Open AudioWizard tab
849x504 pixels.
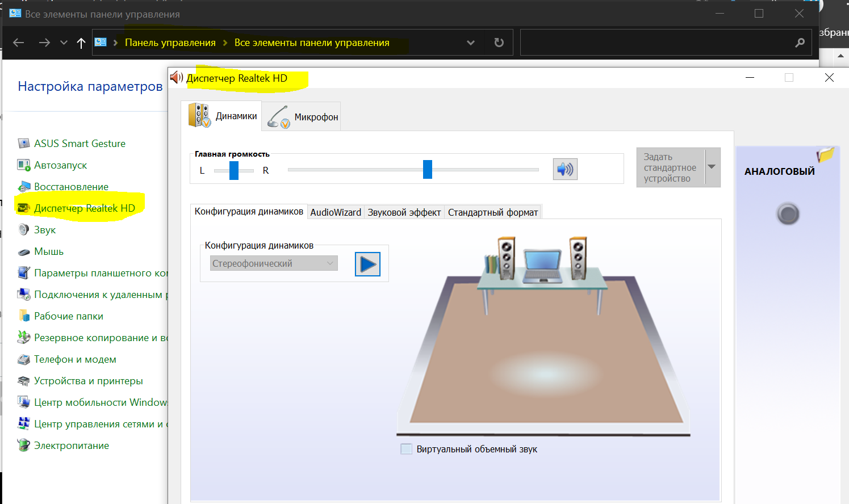click(x=336, y=212)
